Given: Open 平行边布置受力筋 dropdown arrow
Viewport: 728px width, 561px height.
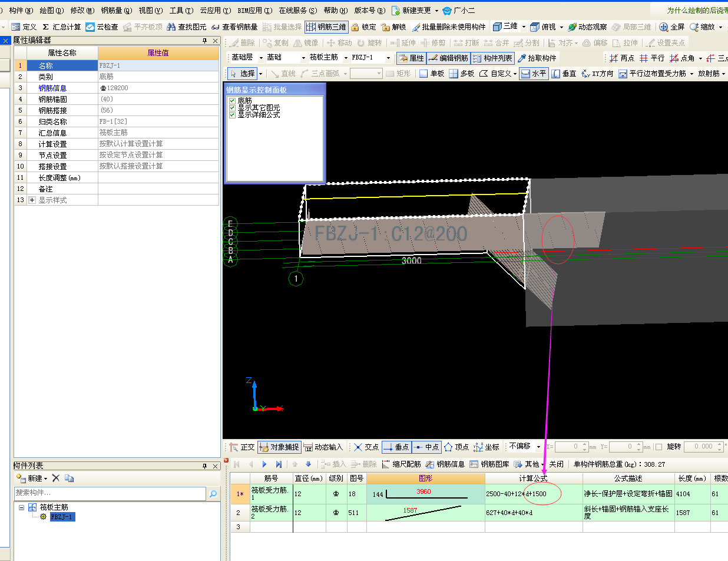Looking at the screenshot, I should pos(690,74).
